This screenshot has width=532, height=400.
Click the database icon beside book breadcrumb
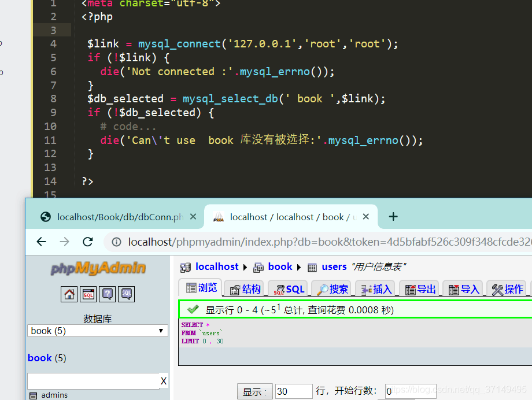pyautogui.click(x=258, y=268)
